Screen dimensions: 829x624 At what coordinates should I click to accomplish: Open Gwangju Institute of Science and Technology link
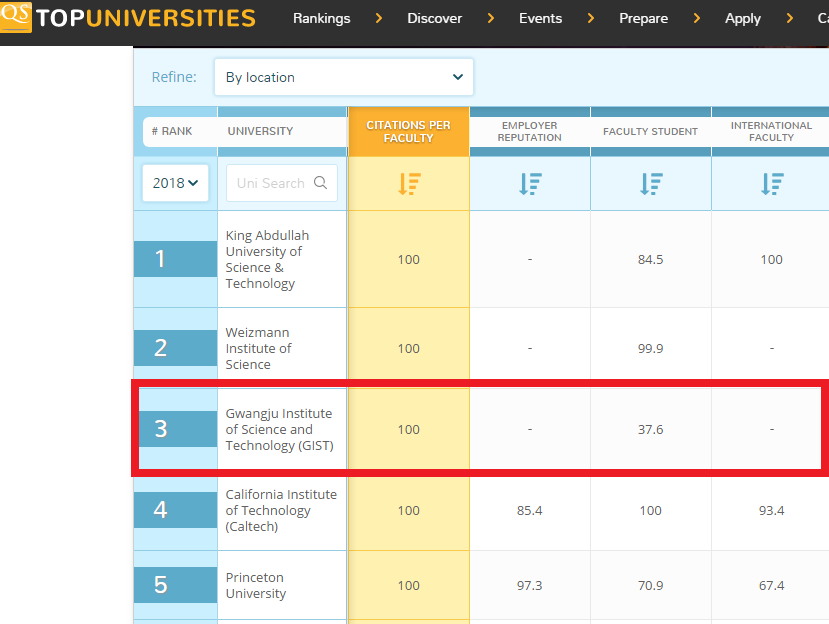coord(279,429)
